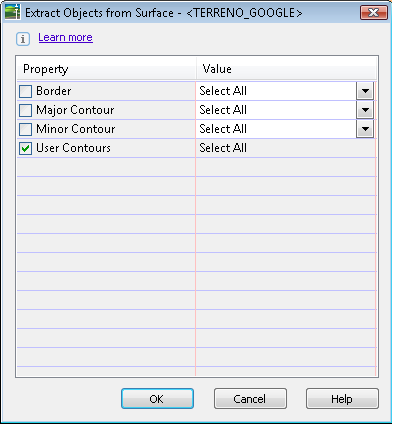Open the Border value dropdown arrow

(x=365, y=91)
